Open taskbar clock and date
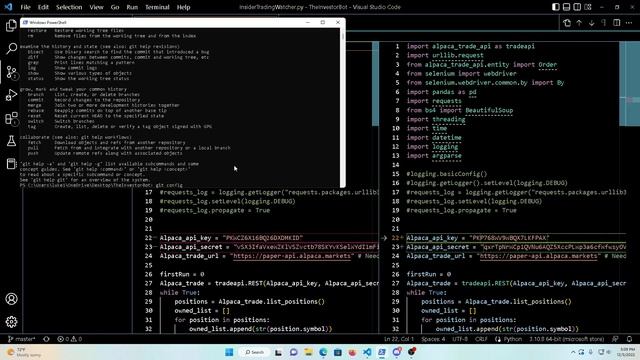The width and height of the screenshot is (640, 360). [625, 352]
